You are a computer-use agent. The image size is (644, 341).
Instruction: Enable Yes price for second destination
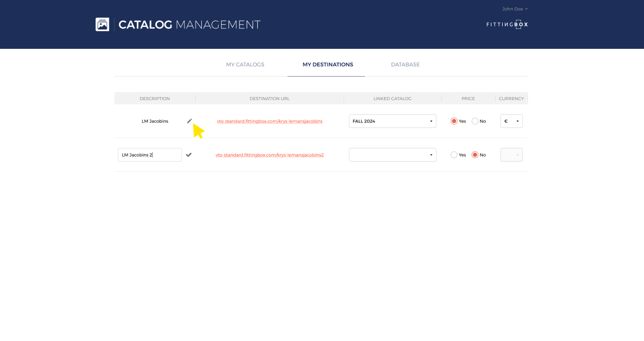tap(454, 155)
